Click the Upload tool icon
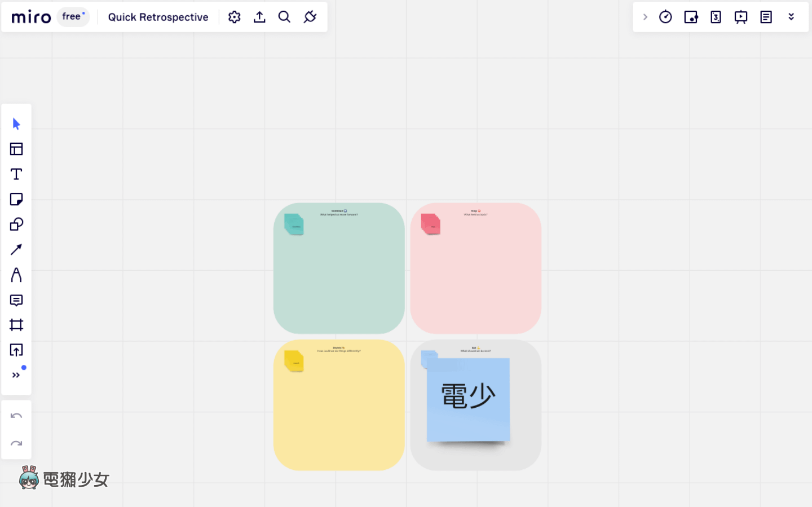Screen dimensions: 812x507 [16, 350]
